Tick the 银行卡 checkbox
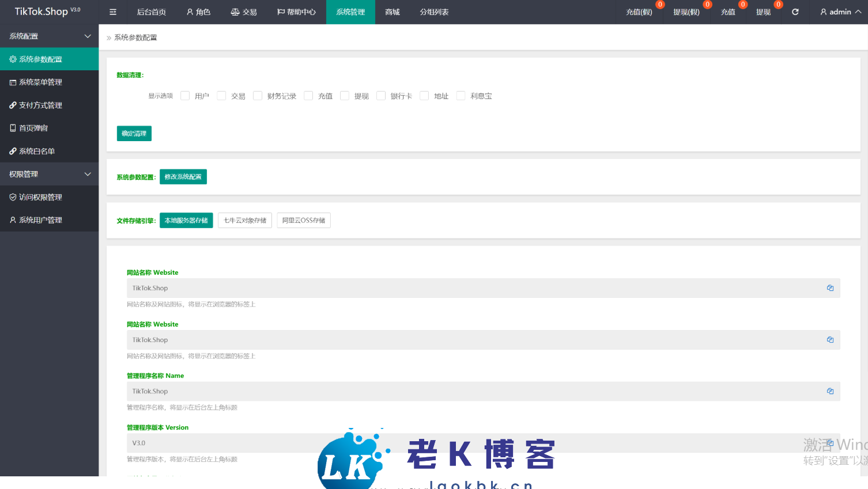Image resolution: width=868 pixels, height=489 pixels. (x=381, y=96)
